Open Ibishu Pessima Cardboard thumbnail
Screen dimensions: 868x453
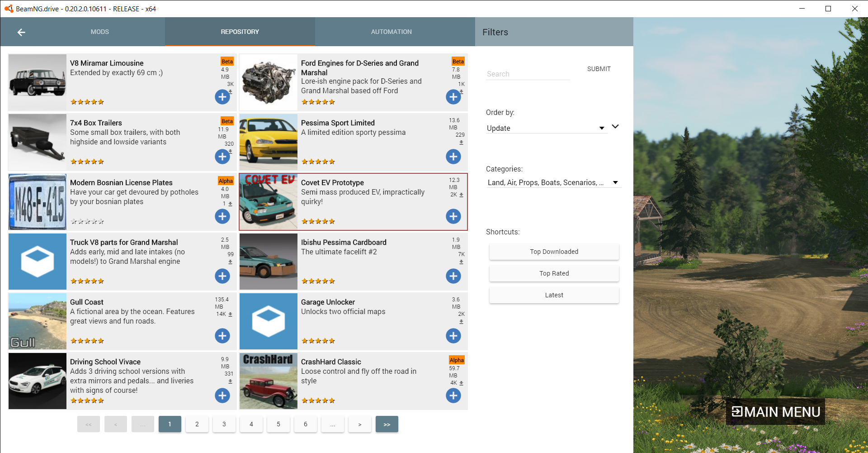coord(269,262)
